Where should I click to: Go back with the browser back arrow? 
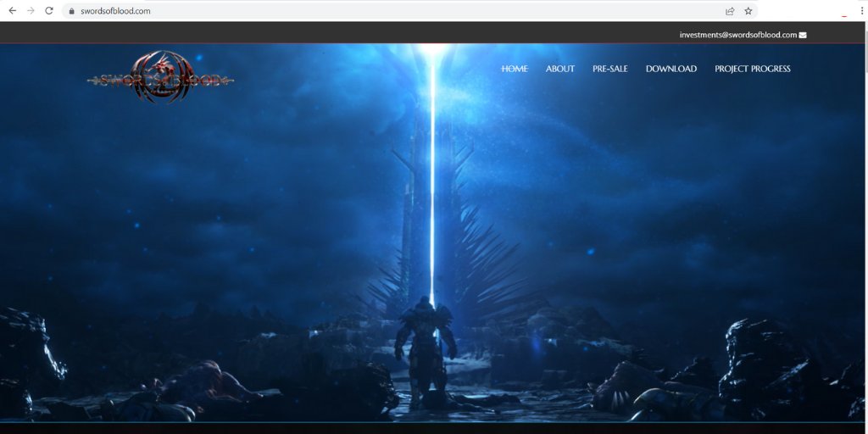[x=12, y=10]
